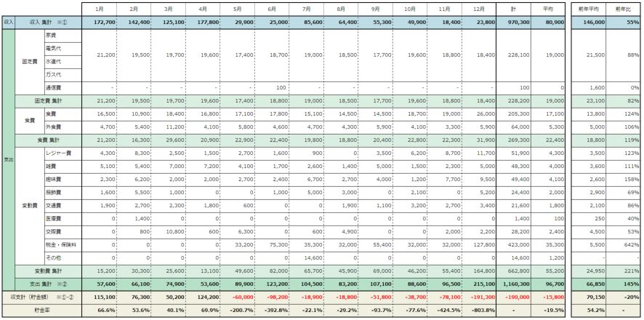The height and width of the screenshot is (320, 644).
Task: Select the 通信費 row label
Action: [x=63, y=88]
